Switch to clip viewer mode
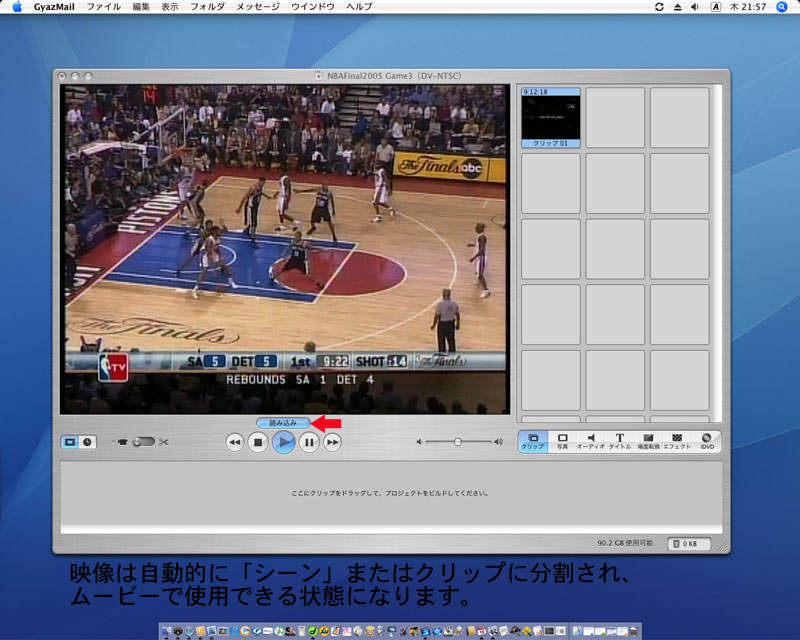This screenshot has width=800, height=640. (70, 441)
